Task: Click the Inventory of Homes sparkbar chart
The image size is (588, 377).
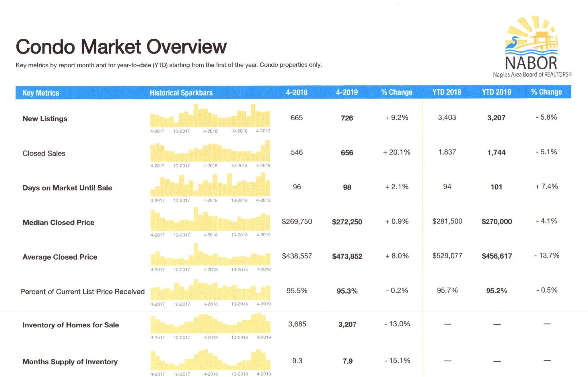Action: [x=210, y=323]
